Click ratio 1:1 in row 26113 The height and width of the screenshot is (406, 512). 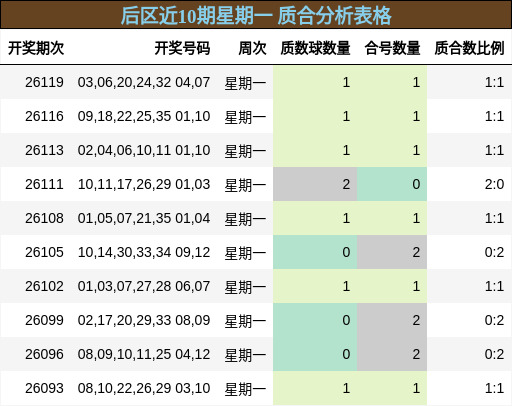pos(494,150)
